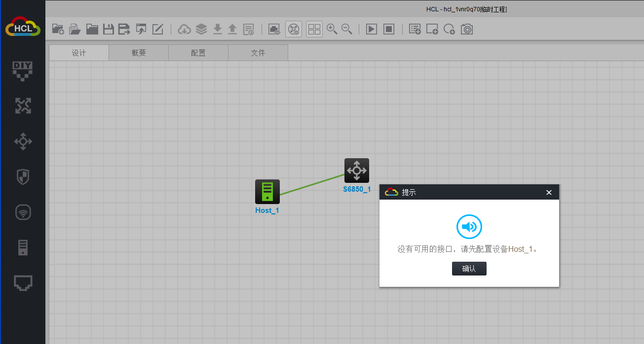644x344 pixels.
Task: Click the link line between Host_1 and S6850_1
Action: tap(312, 184)
